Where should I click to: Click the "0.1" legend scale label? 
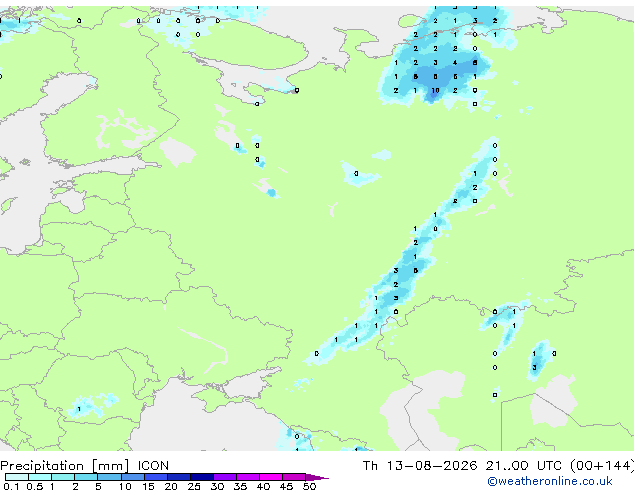11,486
